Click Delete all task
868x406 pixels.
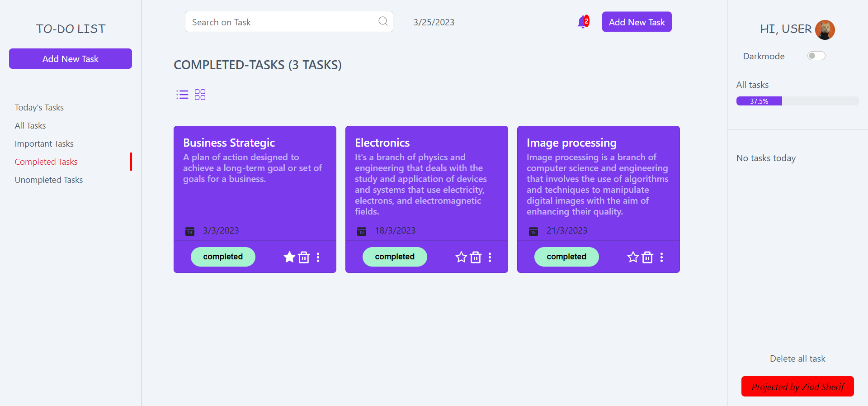(x=797, y=358)
